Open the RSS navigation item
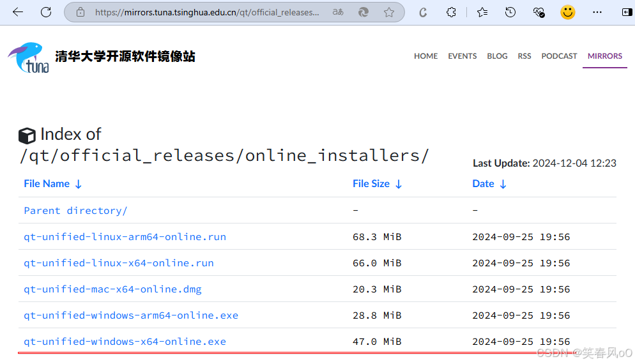 524,56
